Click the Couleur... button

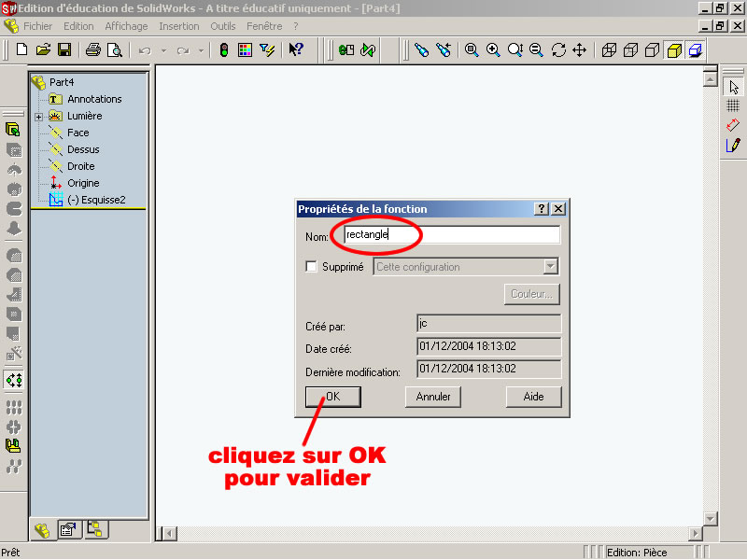(x=531, y=294)
